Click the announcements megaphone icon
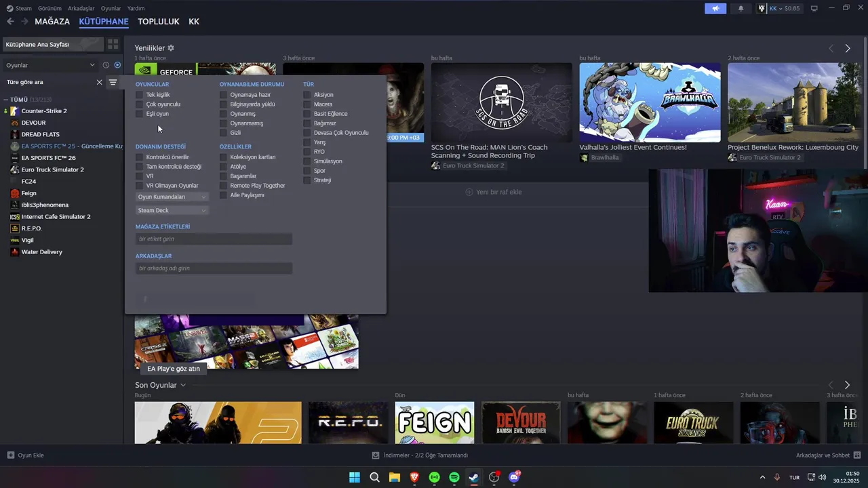The height and width of the screenshot is (488, 868). pyautogui.click(x=715, y=8)
